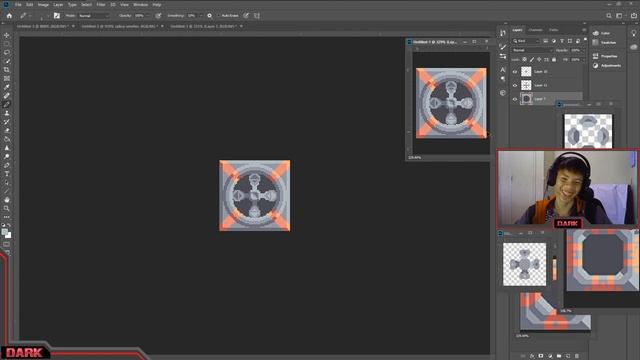Open the Adjustments panel icon

(x=596, y=65)
